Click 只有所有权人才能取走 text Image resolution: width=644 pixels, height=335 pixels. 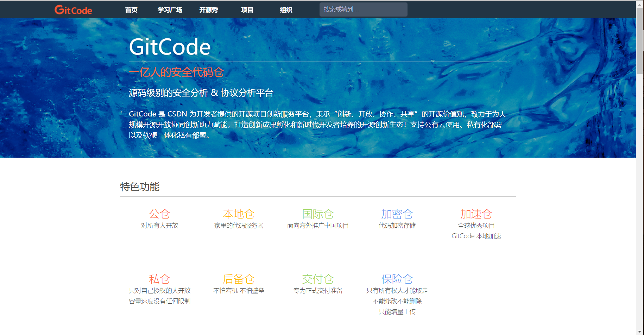(x=397, y=291)
